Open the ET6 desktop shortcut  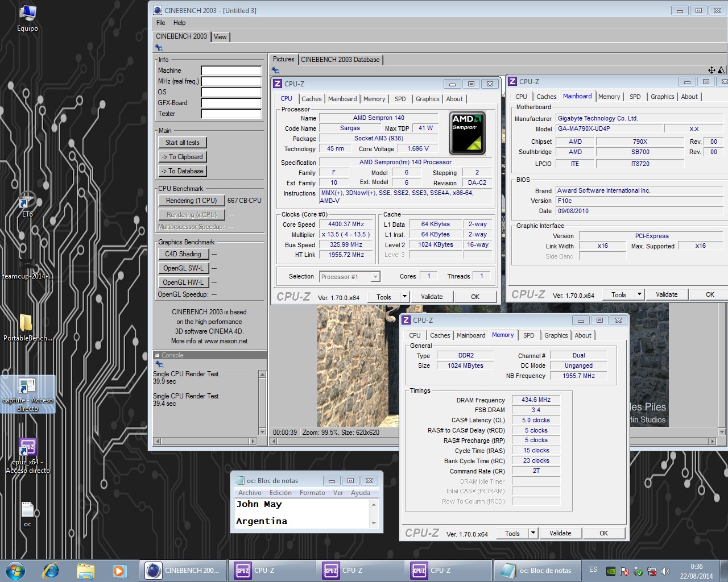27,205
